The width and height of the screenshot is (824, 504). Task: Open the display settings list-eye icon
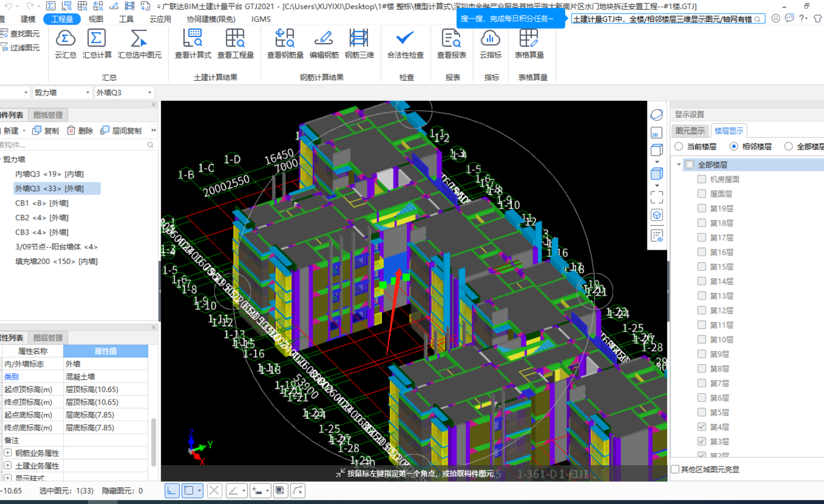click(x=656, y=236)
